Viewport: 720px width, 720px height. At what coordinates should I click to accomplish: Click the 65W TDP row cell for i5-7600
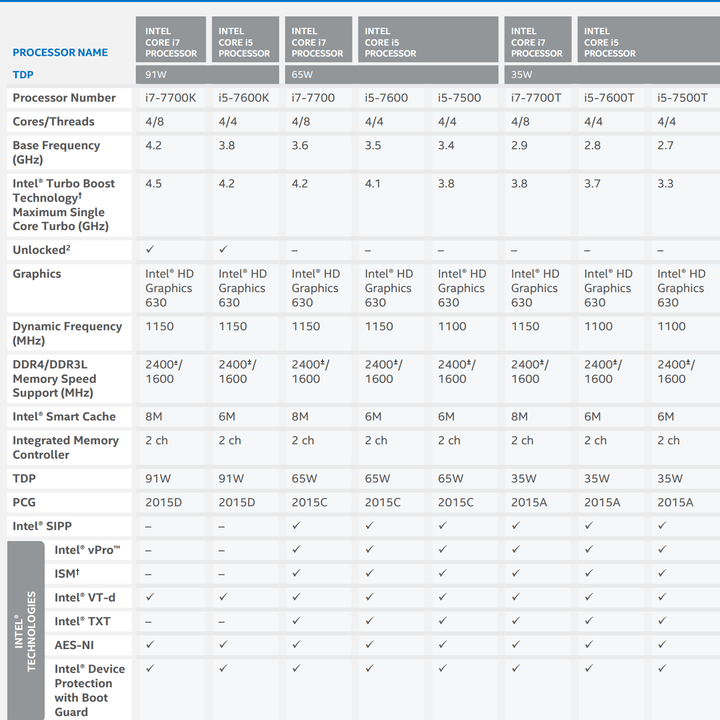pos(377,478)
